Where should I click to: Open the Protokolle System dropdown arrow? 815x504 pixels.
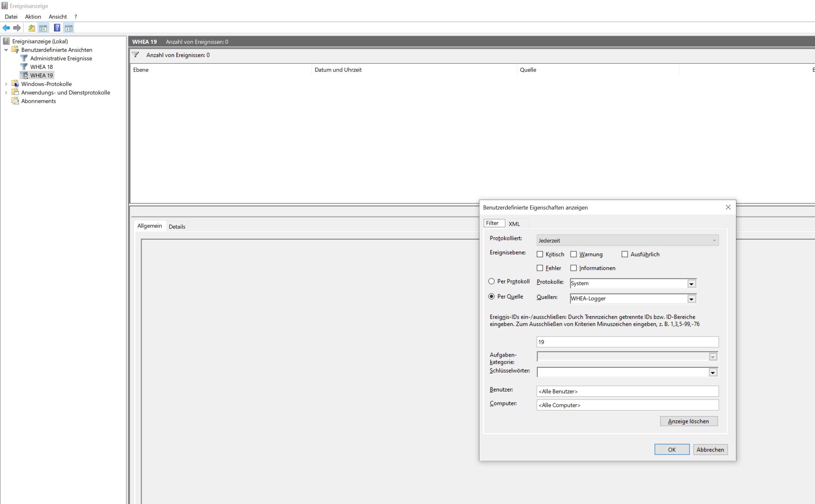691,284
